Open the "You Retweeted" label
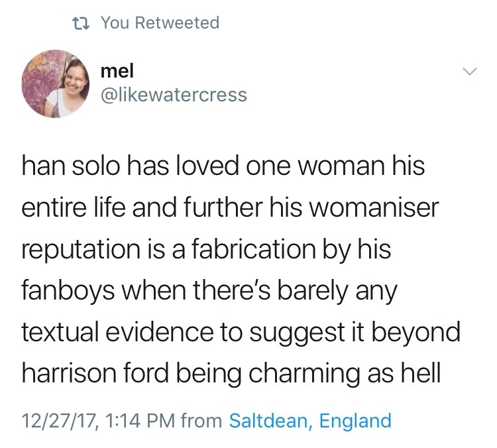Screen dimensions: 497x448 pos(159,23)
